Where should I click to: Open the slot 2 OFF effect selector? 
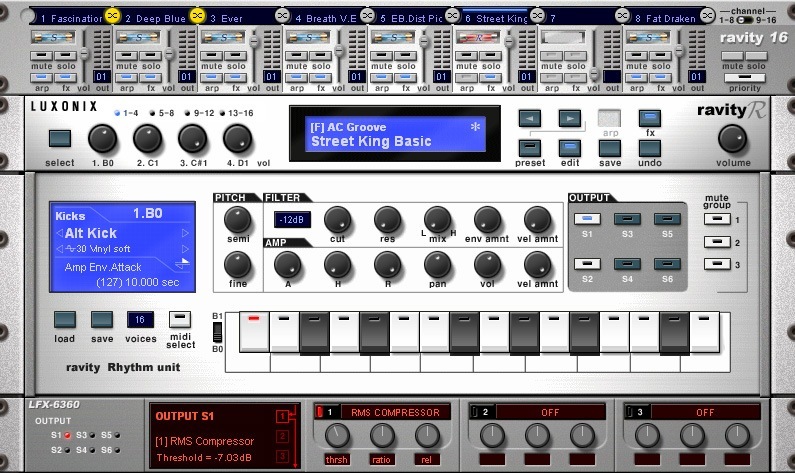pyautogui.click(x=550, y=412)
